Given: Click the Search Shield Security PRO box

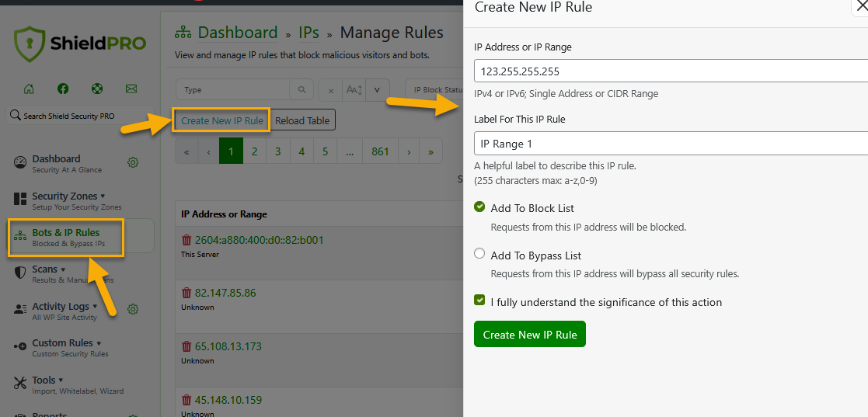Looking at the screenshot, I should pyautogui.click(x=80, y=116).
